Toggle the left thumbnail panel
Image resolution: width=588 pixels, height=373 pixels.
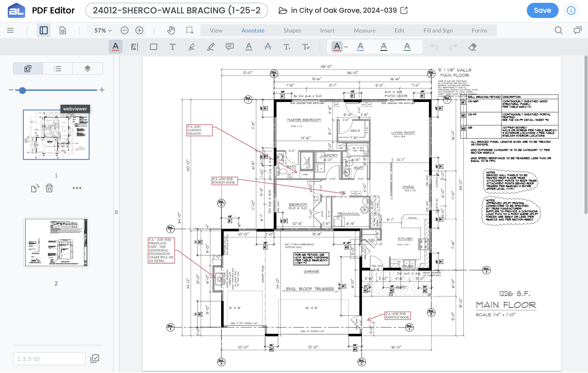click(43, 30)
